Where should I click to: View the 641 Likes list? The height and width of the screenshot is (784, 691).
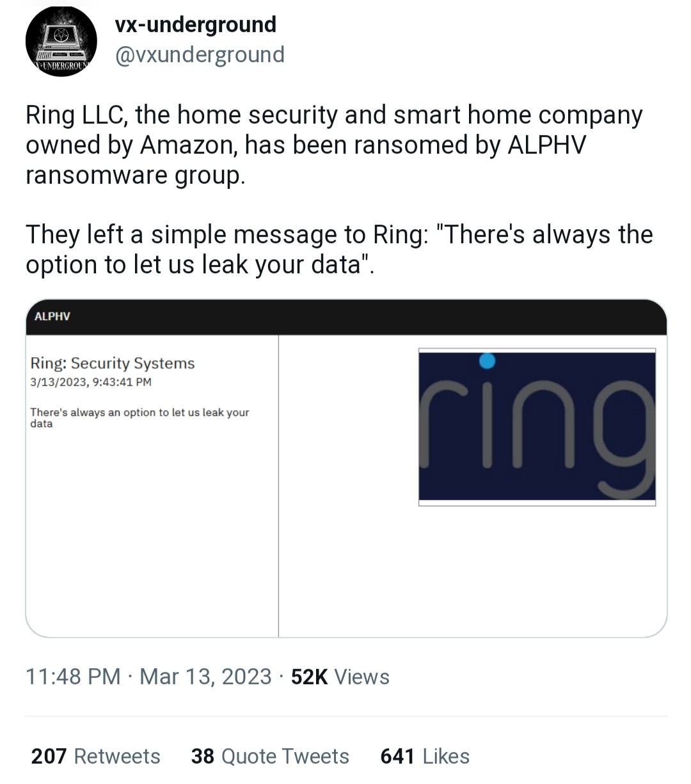tap(425, 756)
